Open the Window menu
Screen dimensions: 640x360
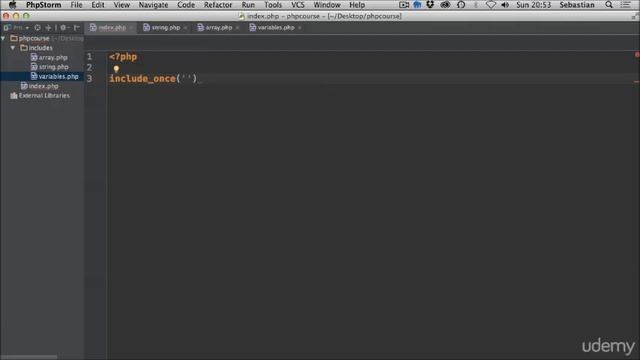click(x=327, y=5)
